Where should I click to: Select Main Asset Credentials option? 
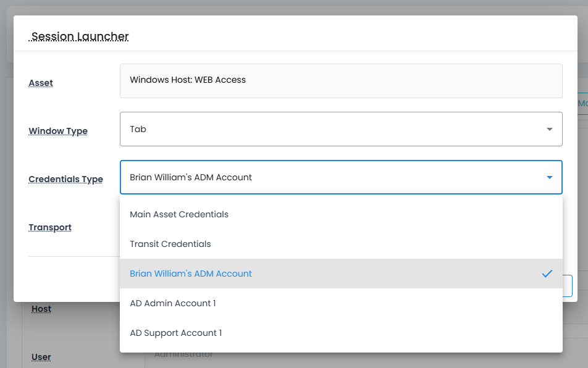pyautogui.click(x=179, y=214)
